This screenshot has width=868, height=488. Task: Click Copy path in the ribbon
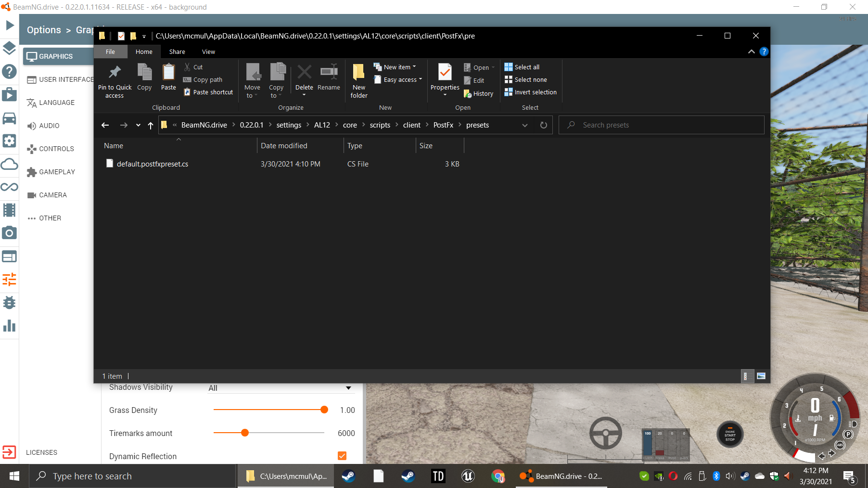(x=203, y=79)
